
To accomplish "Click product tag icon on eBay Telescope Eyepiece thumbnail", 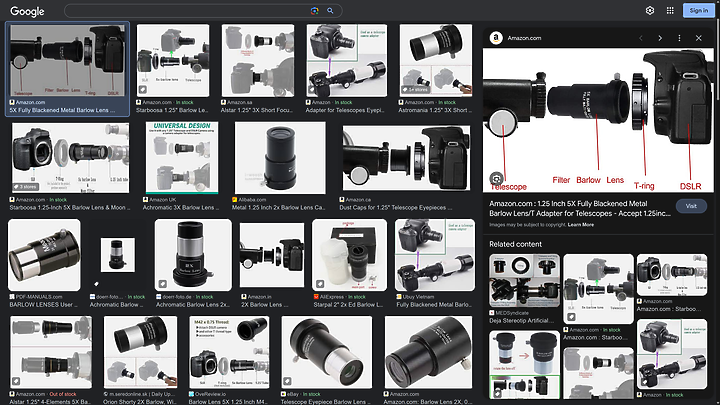I will coord(287,381).
